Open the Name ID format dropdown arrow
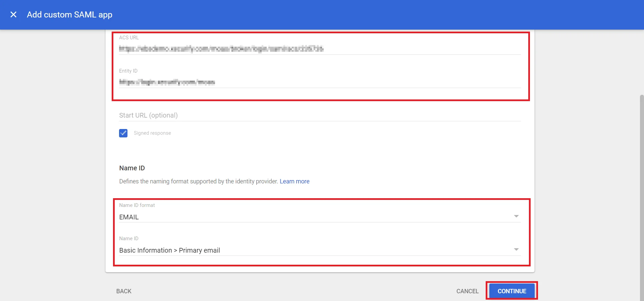644x301 pixels. point(517,216)
